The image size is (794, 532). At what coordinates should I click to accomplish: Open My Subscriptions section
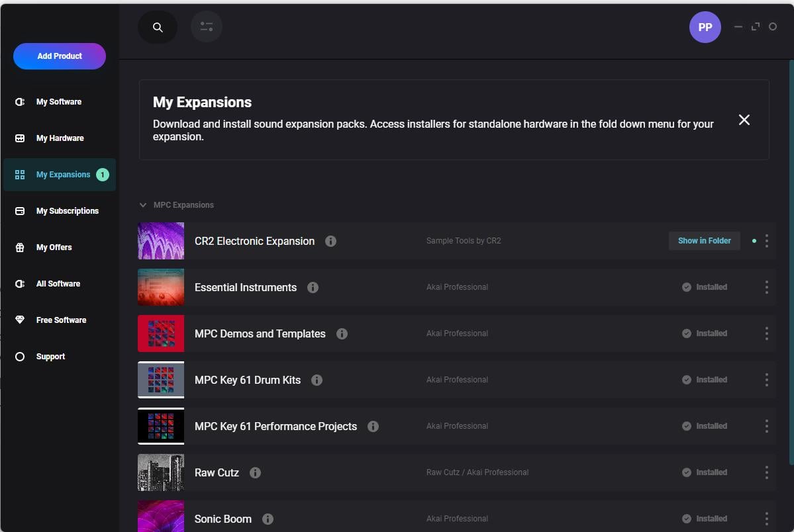[x=67, y=211]
